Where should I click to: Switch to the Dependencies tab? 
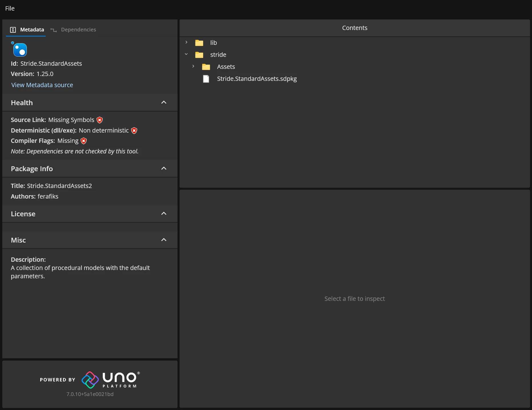coord(73,30)
